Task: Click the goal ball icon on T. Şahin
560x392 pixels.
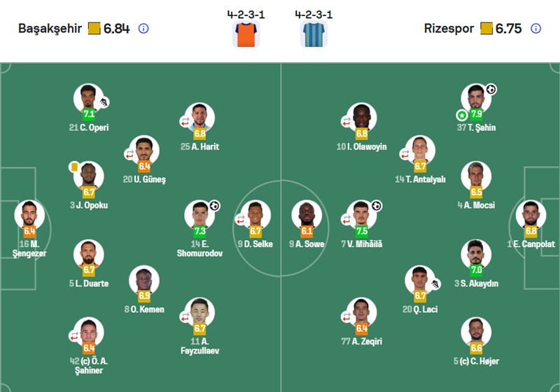Action: (x=491, y=90)
